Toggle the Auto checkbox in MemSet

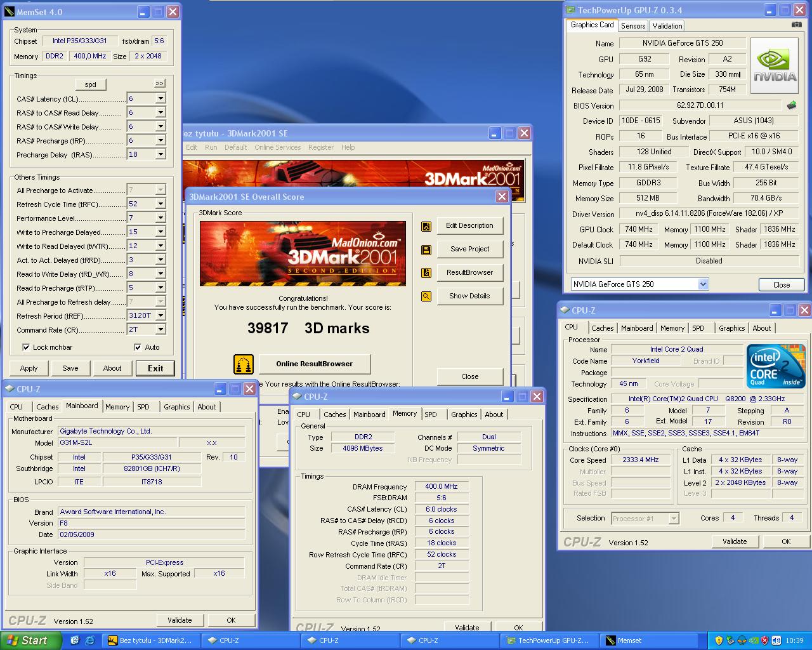click(x=138, y=347)
